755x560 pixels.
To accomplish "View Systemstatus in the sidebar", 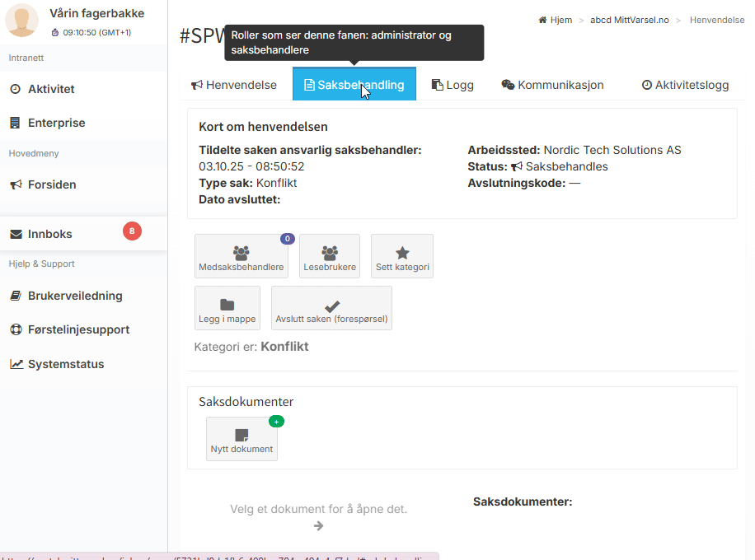I will pos(66,364).
